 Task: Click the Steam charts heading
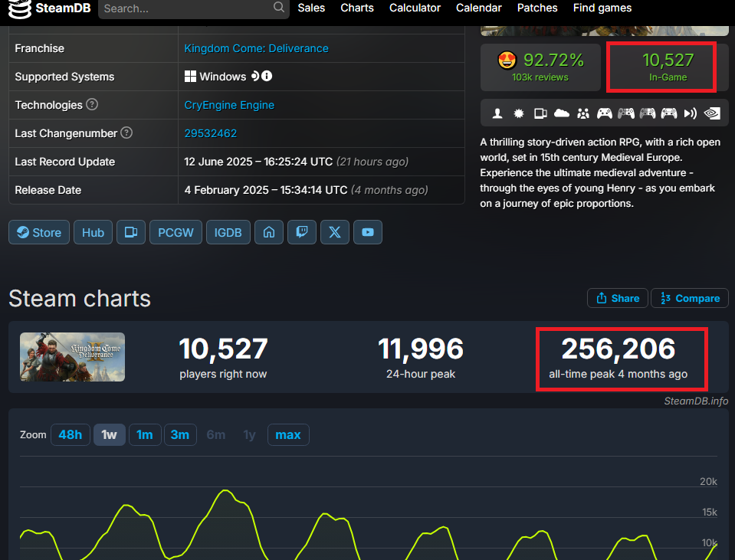point(80,299)
